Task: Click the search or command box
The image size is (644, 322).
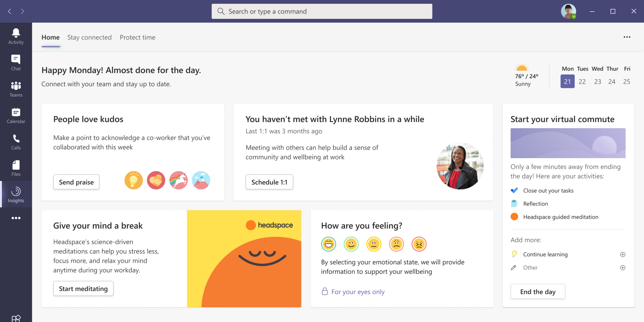Action: (x=322, y=11)
